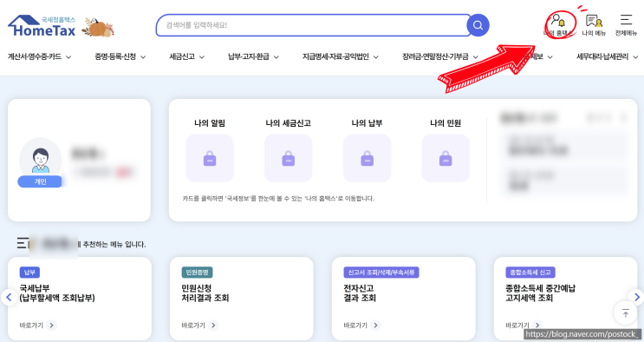Expand 세금신고 menu chevron
Image resolution: width=644 pixels, height=342 pixels.
(x=202, y=57)
